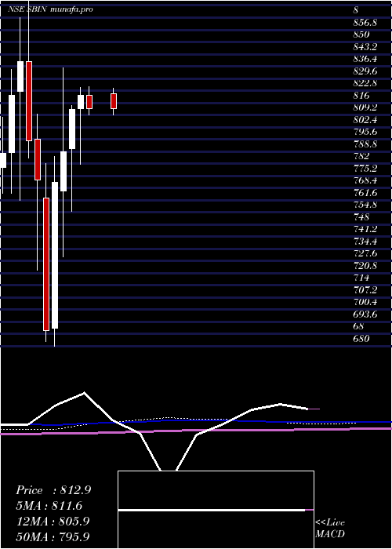Select the 802.4 price axis label
The height and width of the screenshot is (549, 392).
pyautogui.click(x=365, y=120)
